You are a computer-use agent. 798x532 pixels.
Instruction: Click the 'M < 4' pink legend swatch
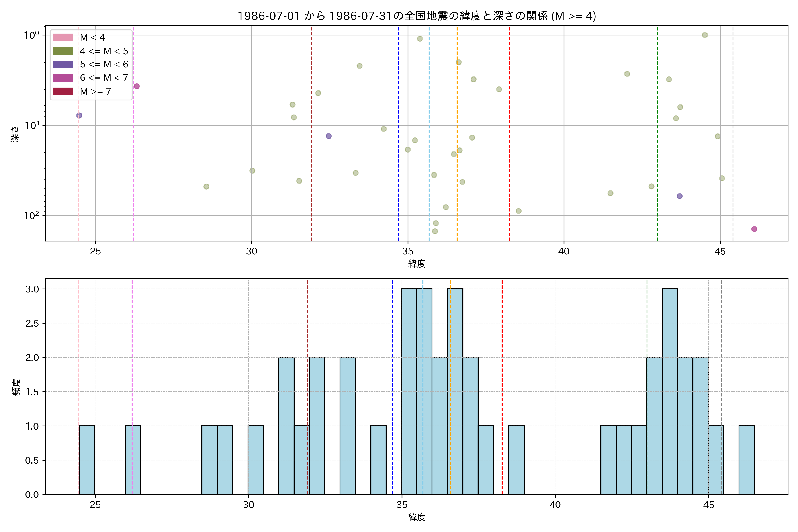63,37
